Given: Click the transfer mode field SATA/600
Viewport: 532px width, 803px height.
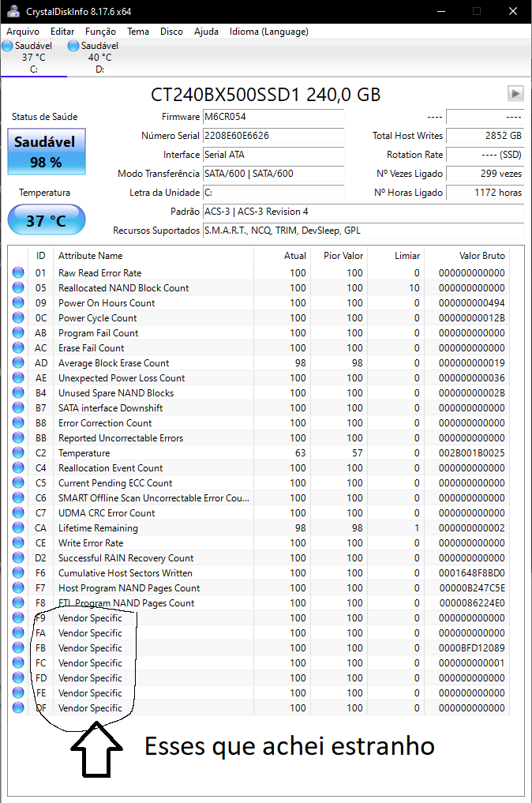Looking at the screenshot, I should 273,174.
